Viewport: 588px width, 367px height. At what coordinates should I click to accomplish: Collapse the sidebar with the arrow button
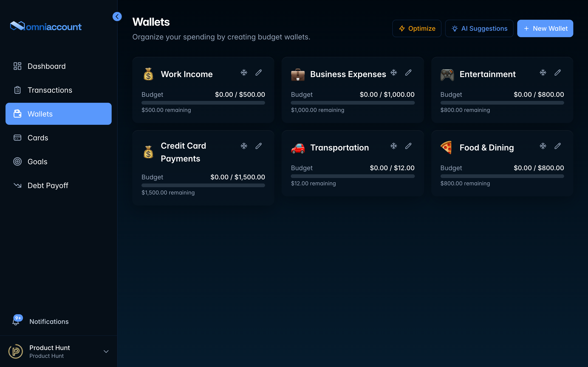point(117,17)
